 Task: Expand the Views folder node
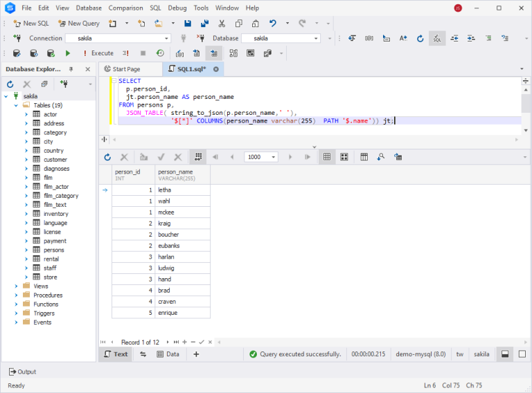pyautogui.click(x=16, y=286)
